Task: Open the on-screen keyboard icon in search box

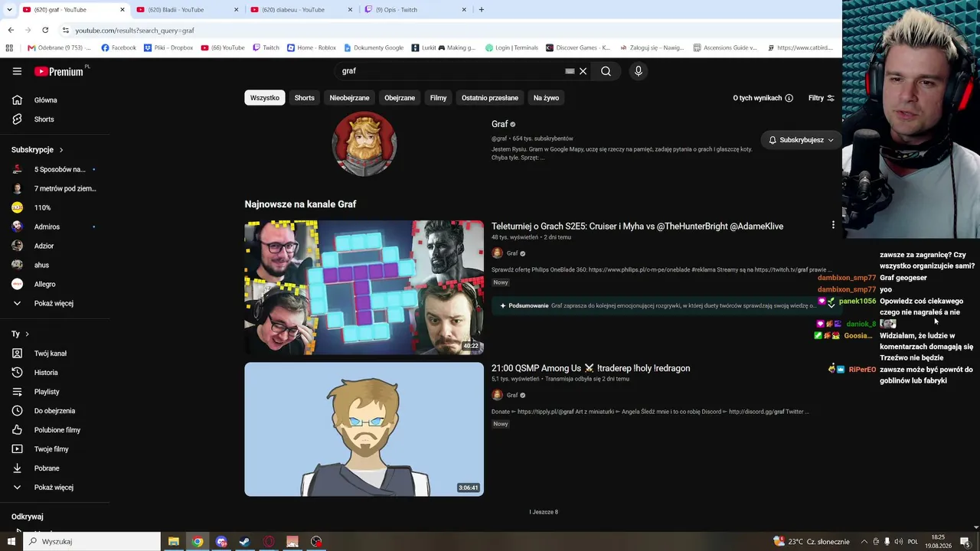Action: pos(570,71)
